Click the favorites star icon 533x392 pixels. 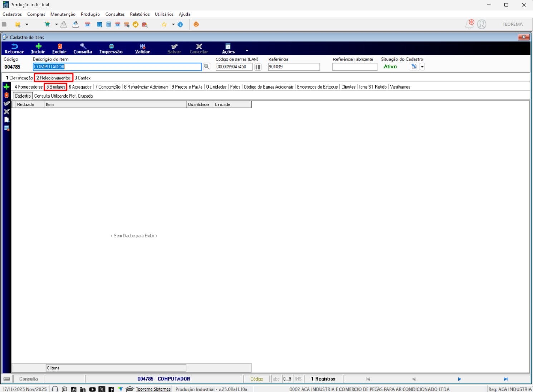click(x=164, y=24)
